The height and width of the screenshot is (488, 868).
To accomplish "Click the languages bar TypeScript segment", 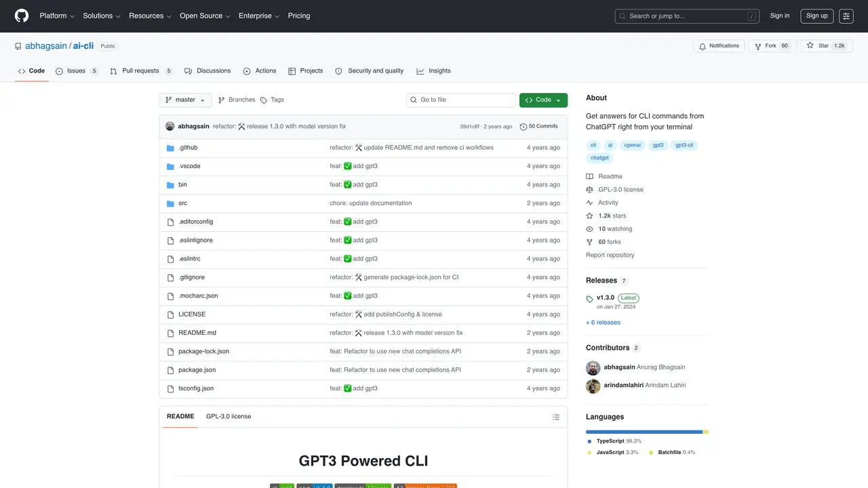I will [644, 432].
